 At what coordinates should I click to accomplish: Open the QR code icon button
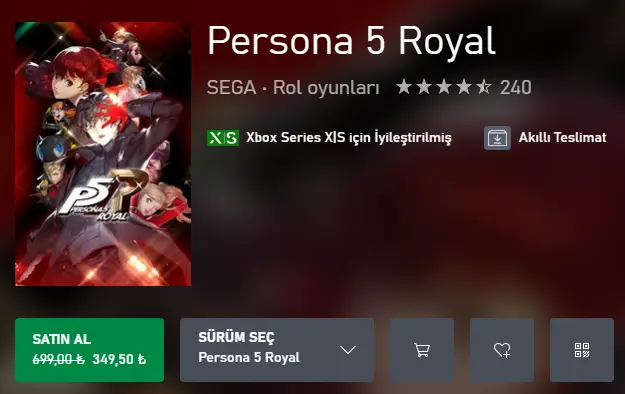(582, 350)
